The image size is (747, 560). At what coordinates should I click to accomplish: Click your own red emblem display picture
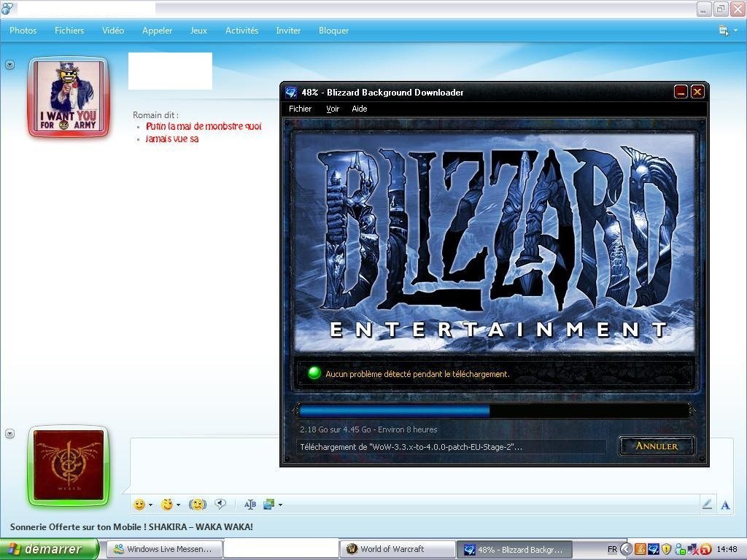69,465
